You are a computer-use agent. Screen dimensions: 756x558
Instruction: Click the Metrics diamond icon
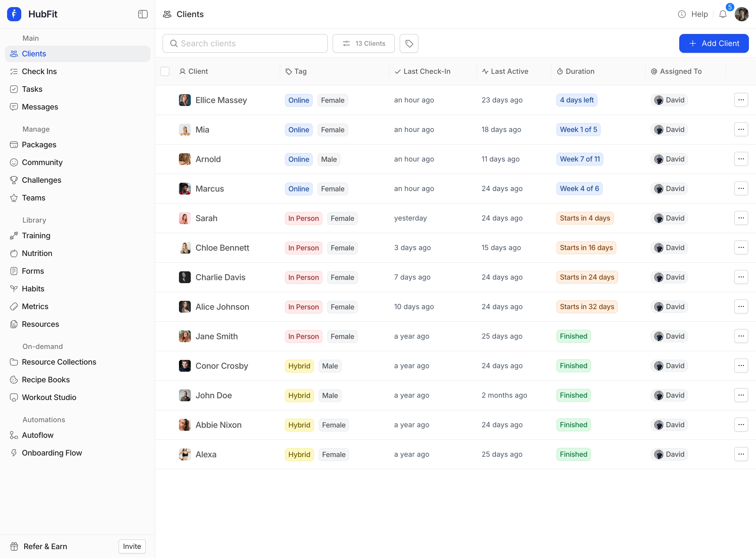14,306
